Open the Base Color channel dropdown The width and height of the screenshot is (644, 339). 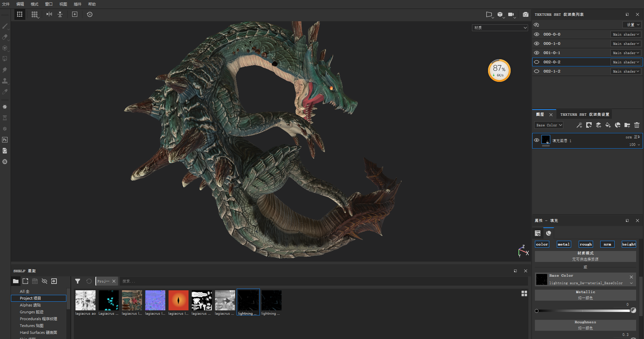pos(549,125)
